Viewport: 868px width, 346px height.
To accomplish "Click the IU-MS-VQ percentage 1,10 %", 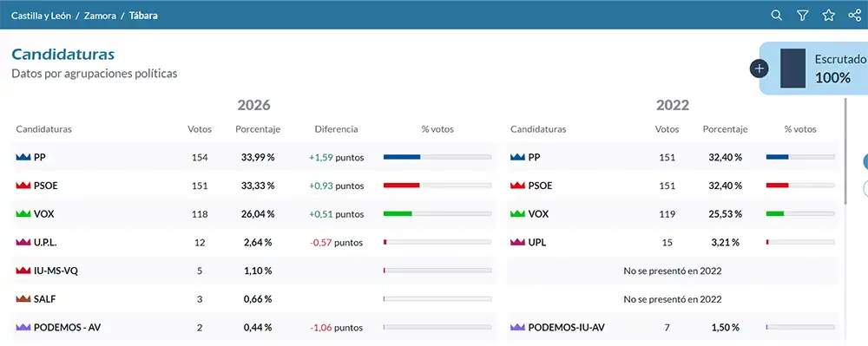I will pos(258,271).
